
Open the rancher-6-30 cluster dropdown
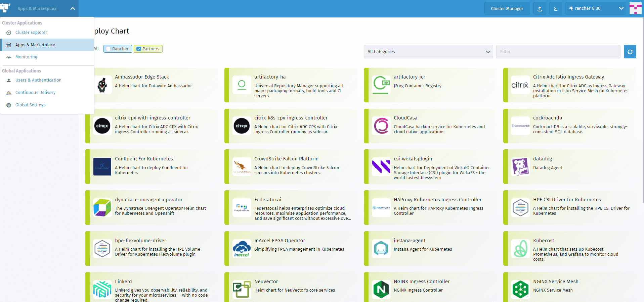(x=595, y=8)
